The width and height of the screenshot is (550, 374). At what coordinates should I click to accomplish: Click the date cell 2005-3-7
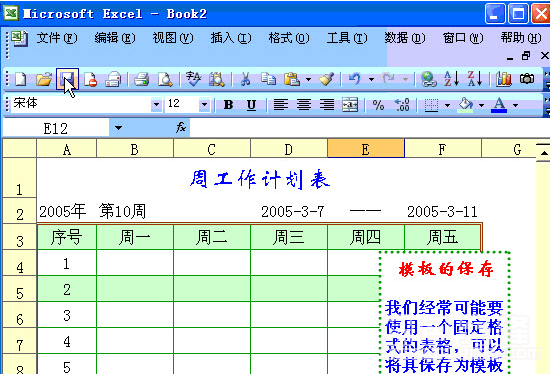point(293,212)
